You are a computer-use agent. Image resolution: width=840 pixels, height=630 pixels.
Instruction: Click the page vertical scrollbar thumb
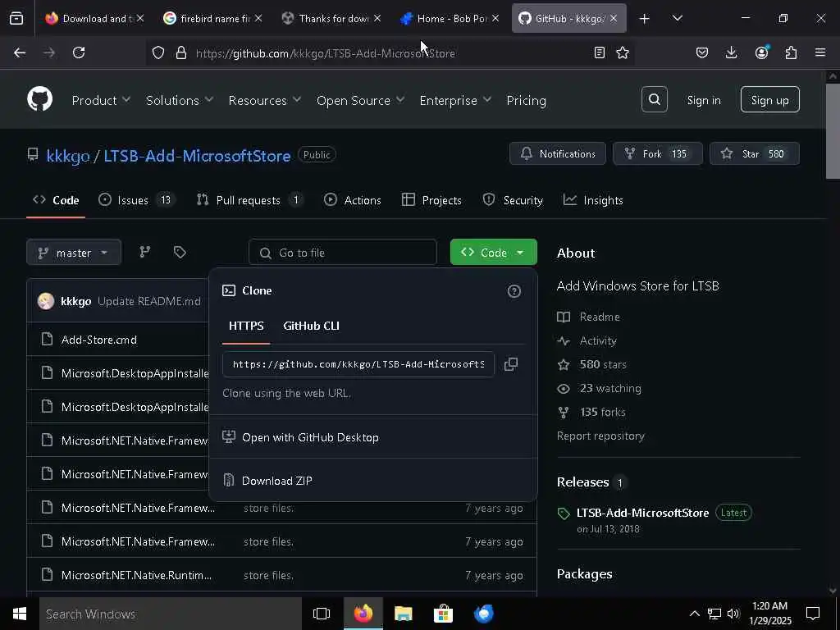(x=833, y=131)
